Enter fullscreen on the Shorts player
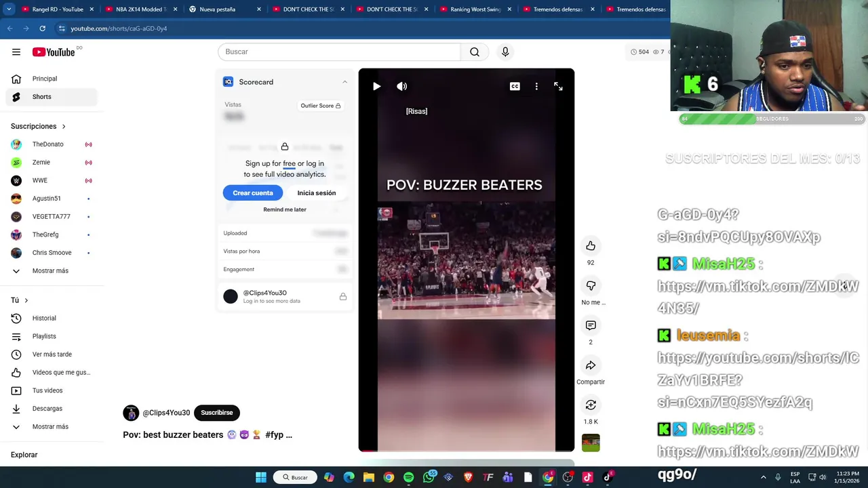This screenshot has height=488, width=868. tap(558, 87)
